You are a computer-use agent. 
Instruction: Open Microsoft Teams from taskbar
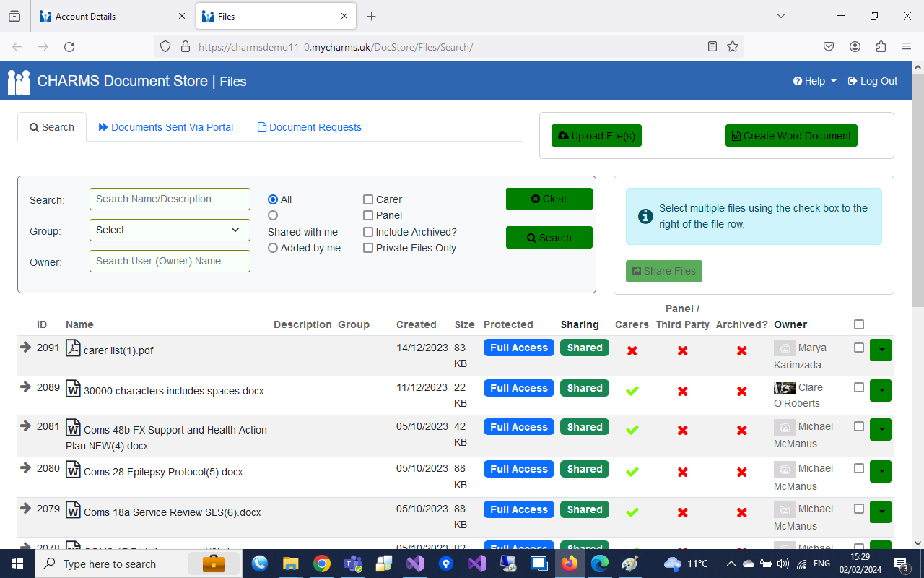(353, 564)
